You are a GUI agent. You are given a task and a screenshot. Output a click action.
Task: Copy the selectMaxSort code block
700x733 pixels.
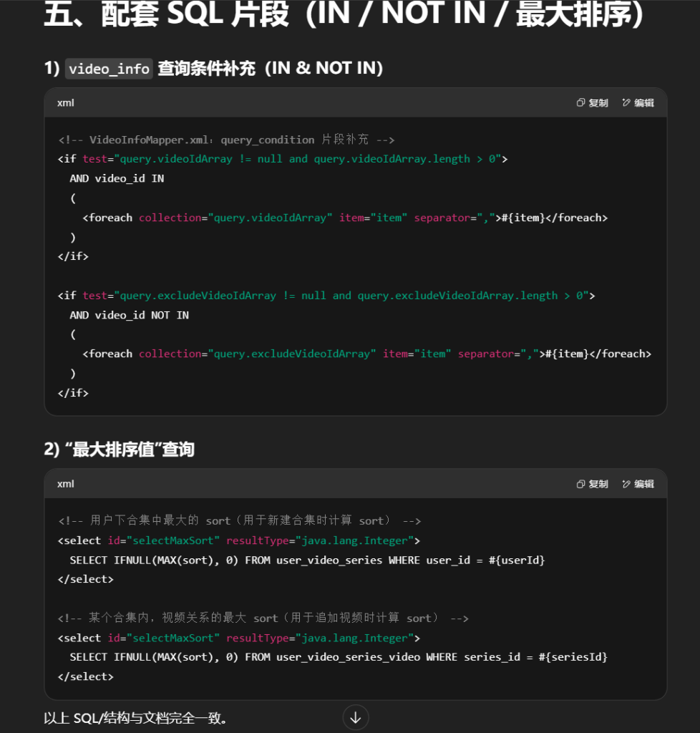[592, 484]
